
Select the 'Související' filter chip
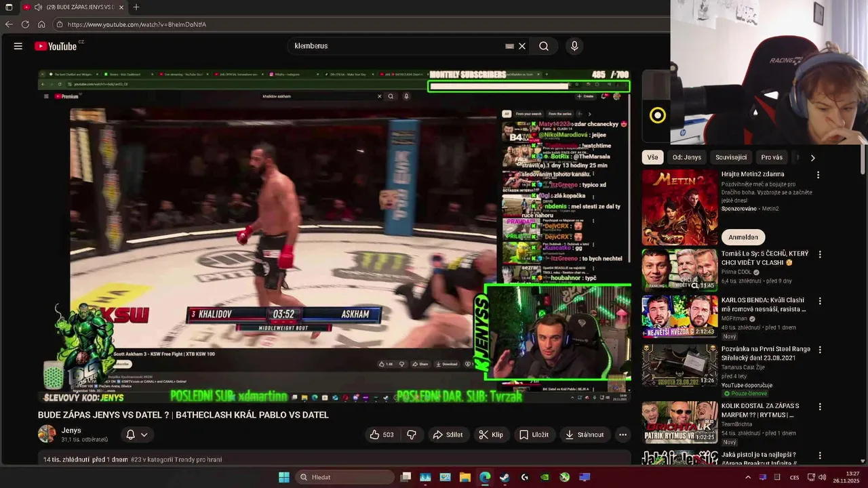click(x=731, y=157)
